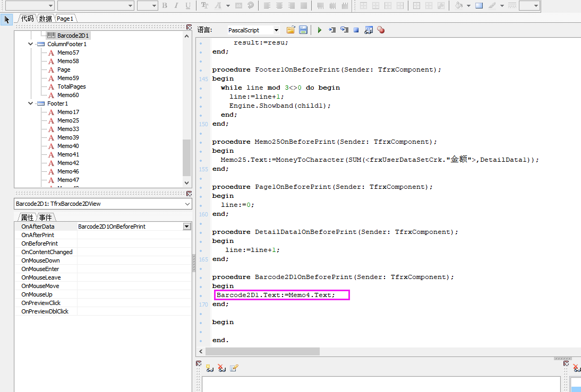Select Memo25 under Footer1
The image size is (581, 392).
[x=68, y=120]
